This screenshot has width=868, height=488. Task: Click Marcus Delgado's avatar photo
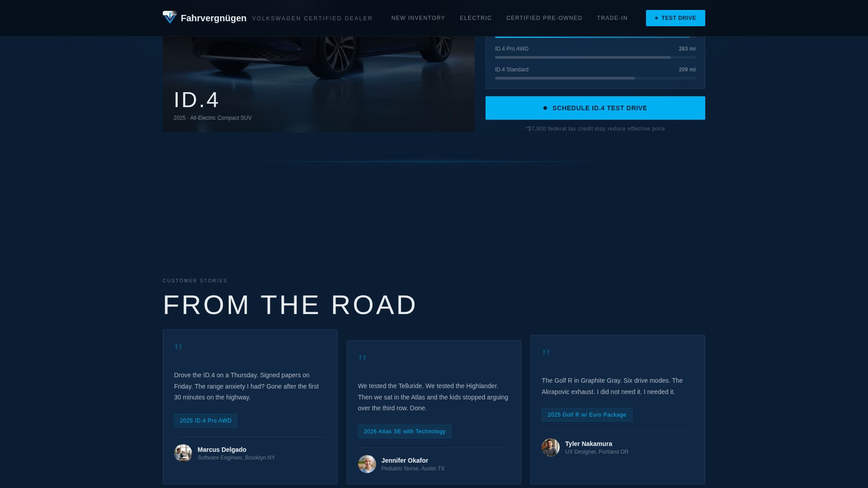[x=183, y=453]
